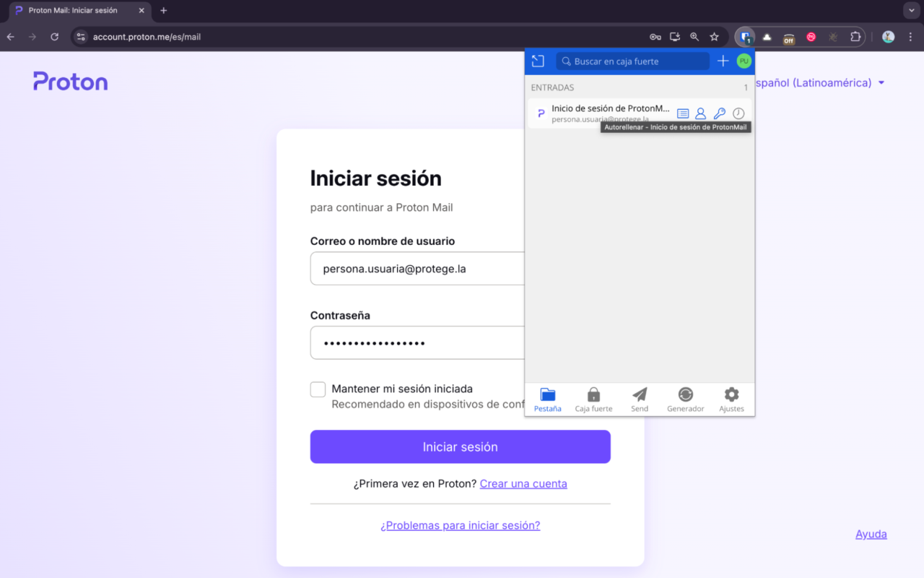
Task: Open the Caja fuerte vault view
Action: 593,399
